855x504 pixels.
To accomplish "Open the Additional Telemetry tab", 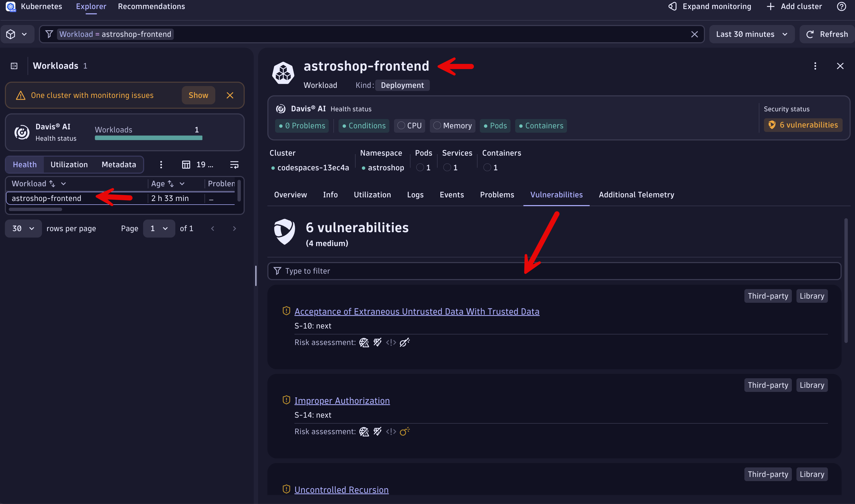I will point(636,195).
